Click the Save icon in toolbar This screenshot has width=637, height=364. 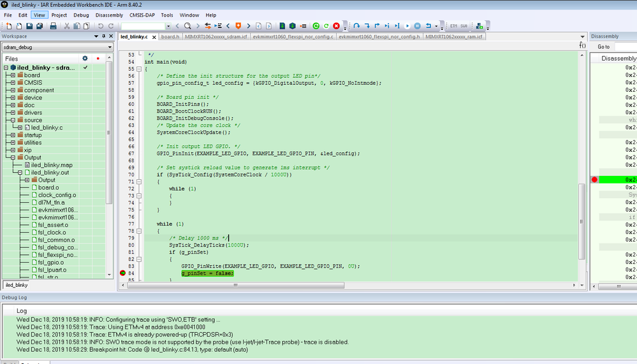pyautogui.click(x=29, y=26)
